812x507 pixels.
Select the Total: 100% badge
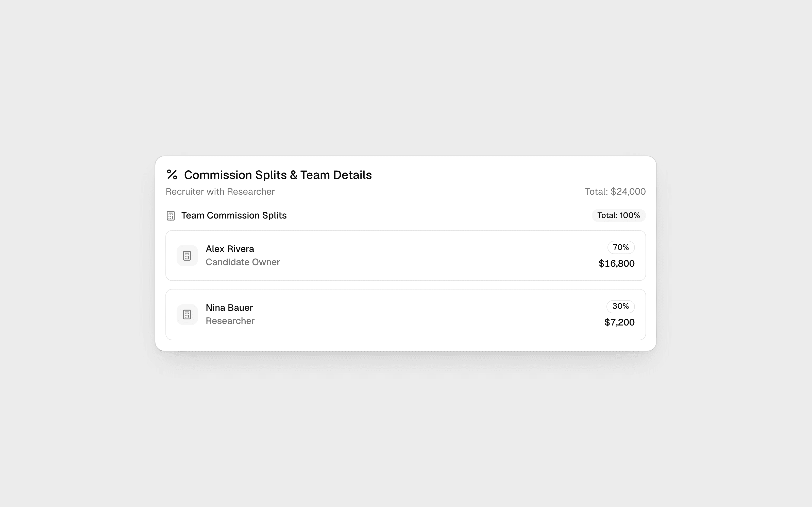pos(618,215)
